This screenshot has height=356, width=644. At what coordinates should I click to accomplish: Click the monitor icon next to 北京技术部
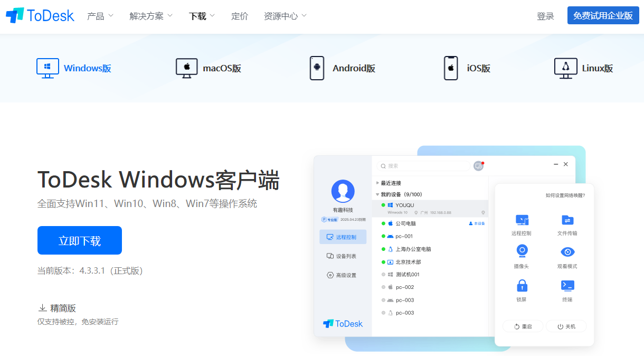391,262
